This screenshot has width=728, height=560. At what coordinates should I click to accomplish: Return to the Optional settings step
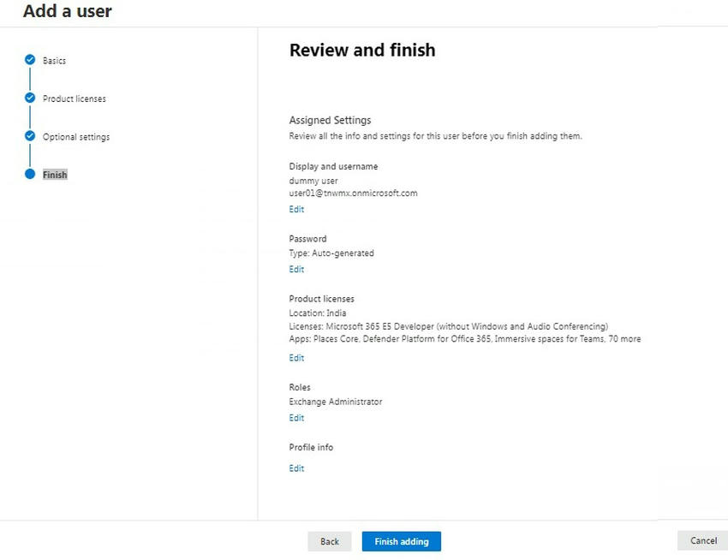pyautogui.click(x=76, y=136)
